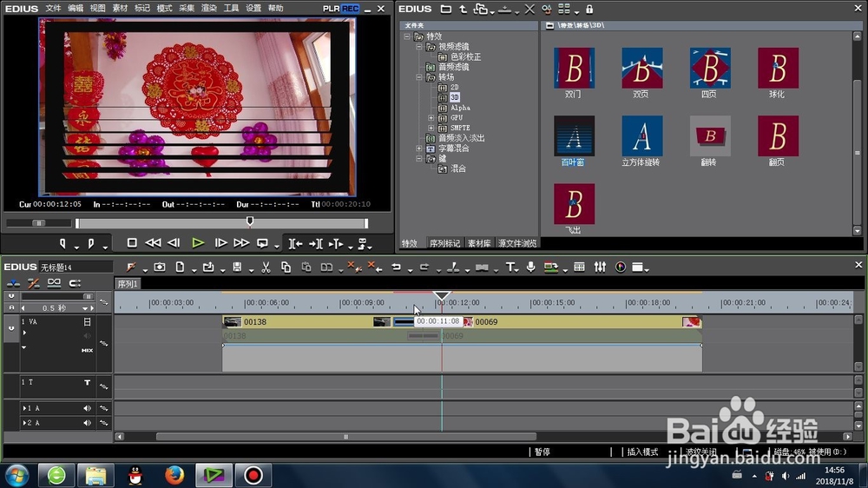This screenshot has width=868, height=488.
Task: Select the 音频淡入淡出 tree item
Action: 461,138
